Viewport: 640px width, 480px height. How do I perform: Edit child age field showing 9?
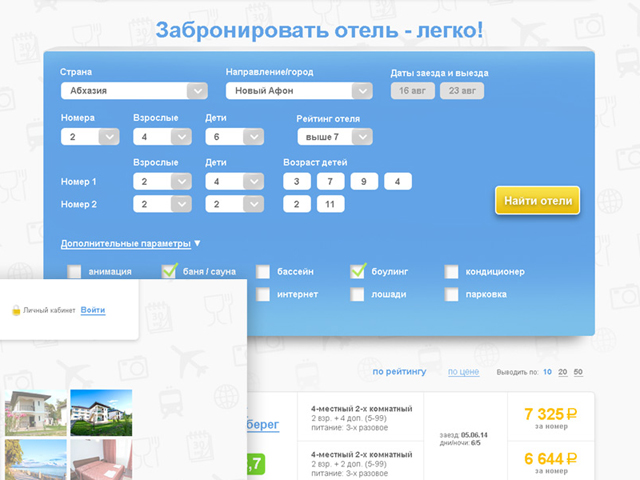coord(364,182)
